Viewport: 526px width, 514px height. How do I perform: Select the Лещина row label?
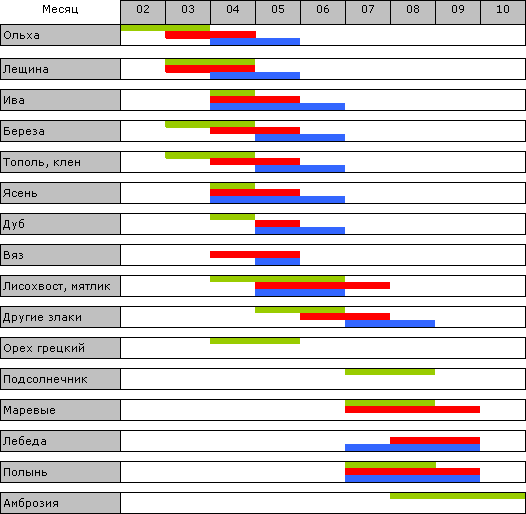(60, 69)
